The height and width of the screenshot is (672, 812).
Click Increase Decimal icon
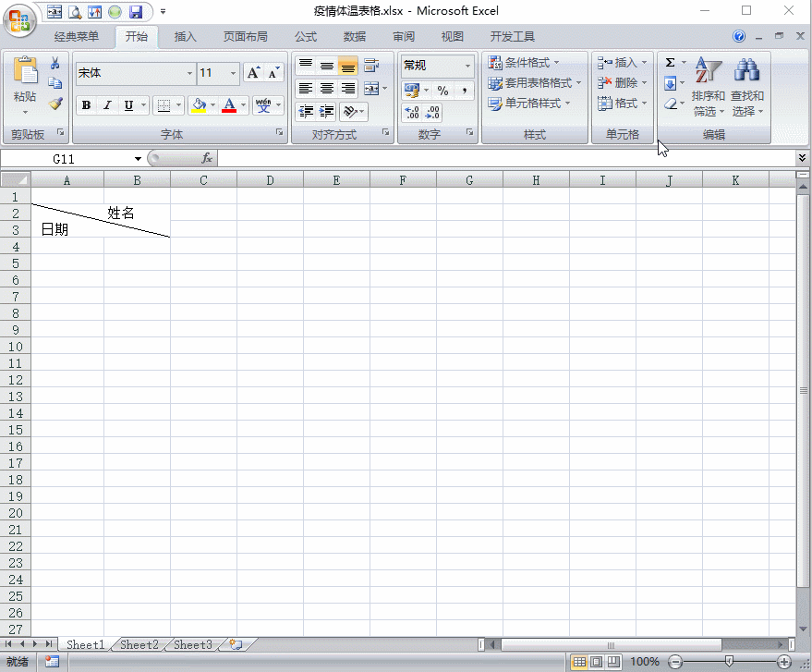click(x=412, y=112)
